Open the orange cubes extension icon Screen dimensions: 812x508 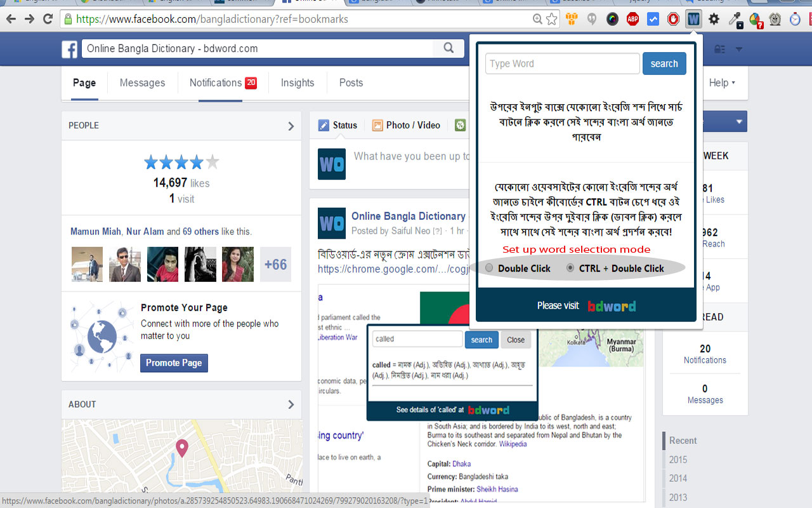[x=572, y=19]
